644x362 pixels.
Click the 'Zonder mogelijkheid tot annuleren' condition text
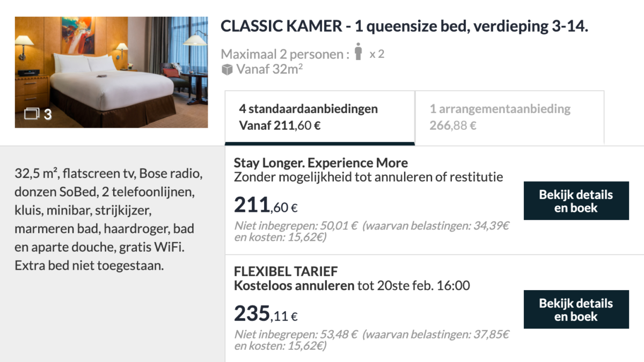click(368, 176)
